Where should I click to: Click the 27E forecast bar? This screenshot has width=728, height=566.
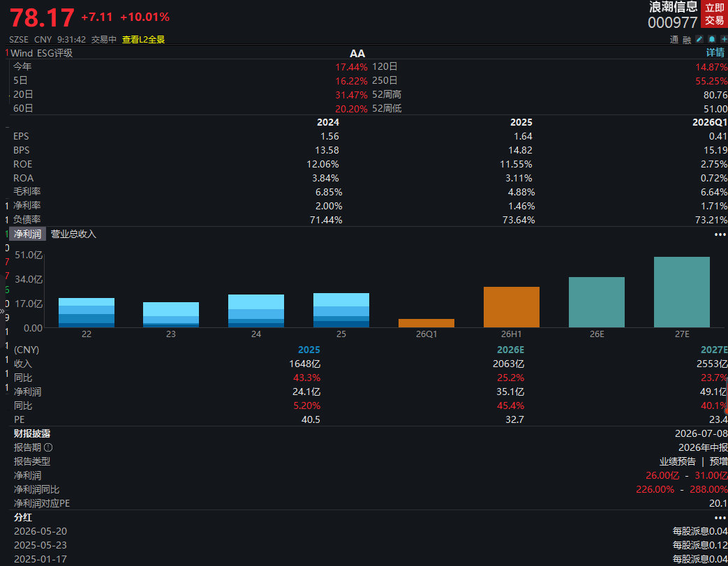(681, 292)
